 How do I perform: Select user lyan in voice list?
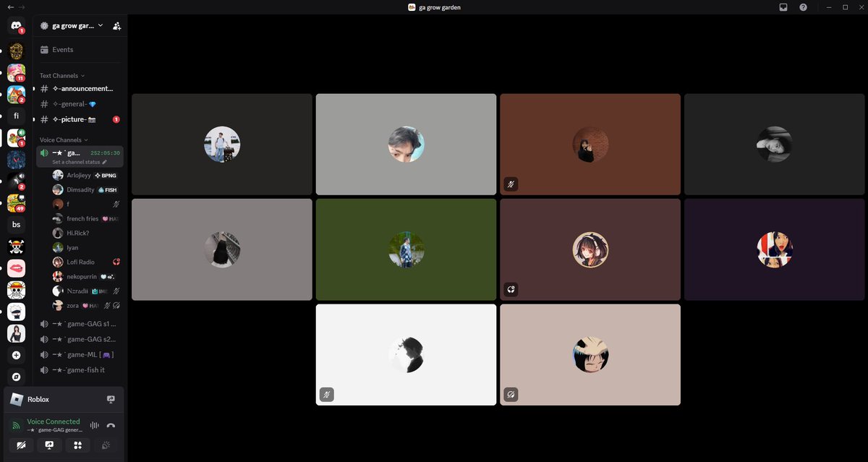87,247
